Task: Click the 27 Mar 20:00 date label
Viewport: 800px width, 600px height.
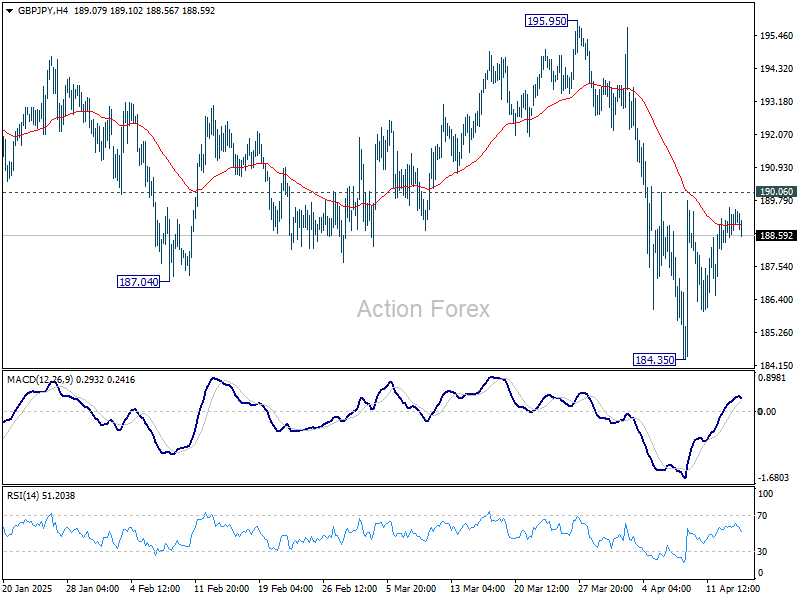Action: (606, 589)
